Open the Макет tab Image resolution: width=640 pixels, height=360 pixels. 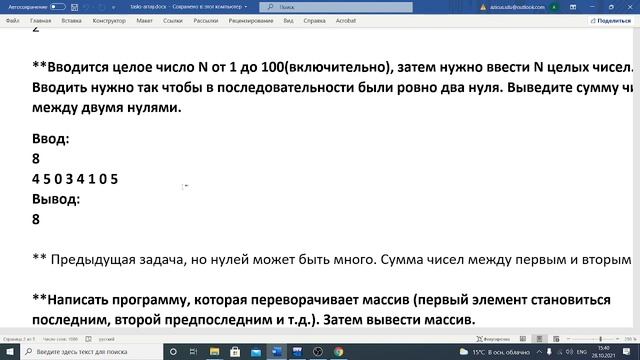pyautogui.click(x=144, y=20)
